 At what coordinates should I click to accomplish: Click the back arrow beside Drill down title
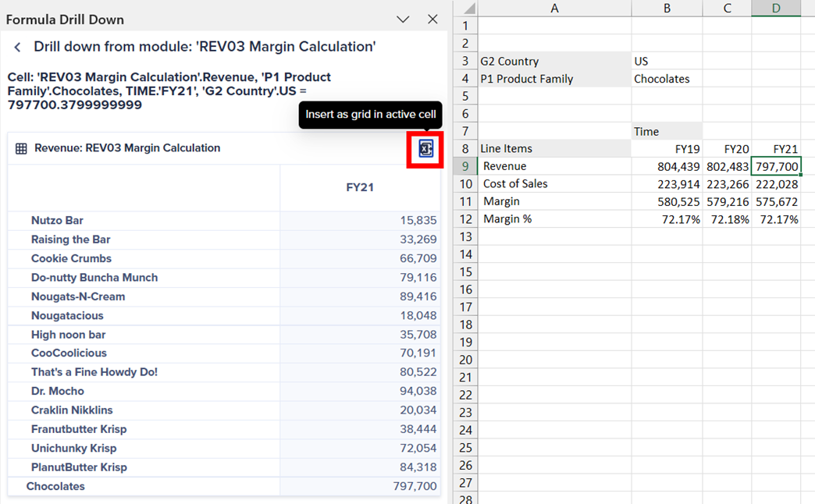click(18, 48)
